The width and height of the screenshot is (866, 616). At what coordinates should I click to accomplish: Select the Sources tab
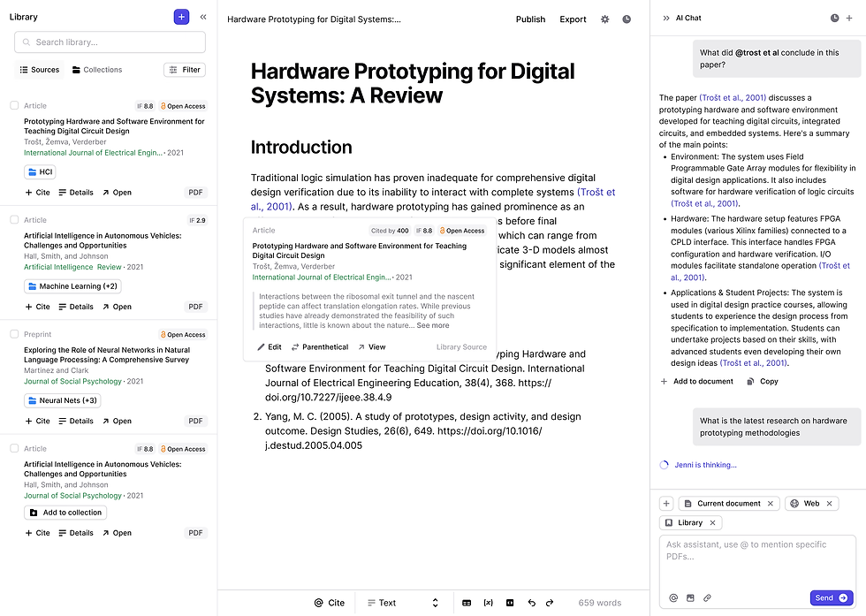[38, 70]
